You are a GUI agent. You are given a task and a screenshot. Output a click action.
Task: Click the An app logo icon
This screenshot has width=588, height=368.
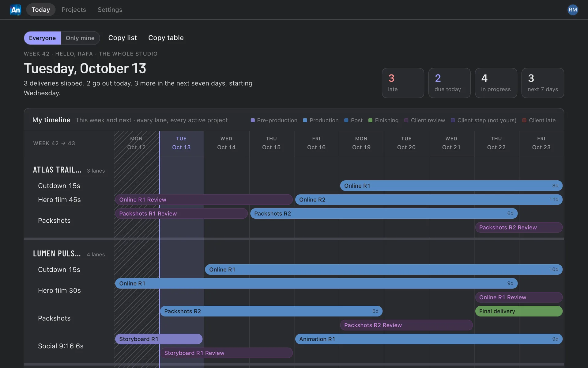pos(15,10)
